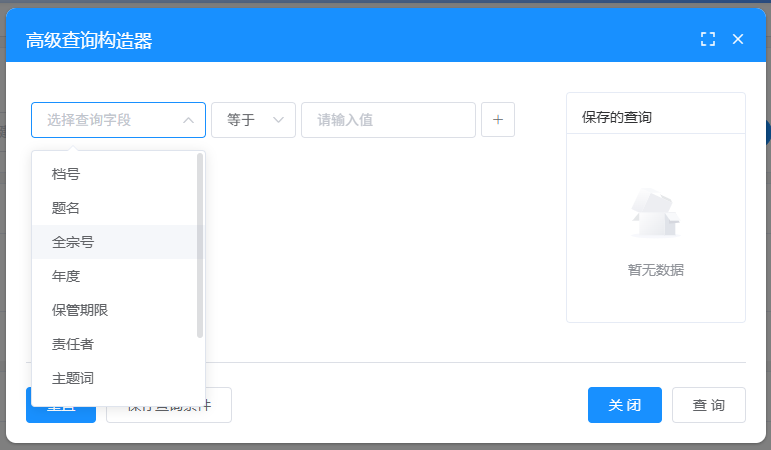The image size is (771, 450).
Task: Select 档号 from the field list
Action: click(66, 174)
